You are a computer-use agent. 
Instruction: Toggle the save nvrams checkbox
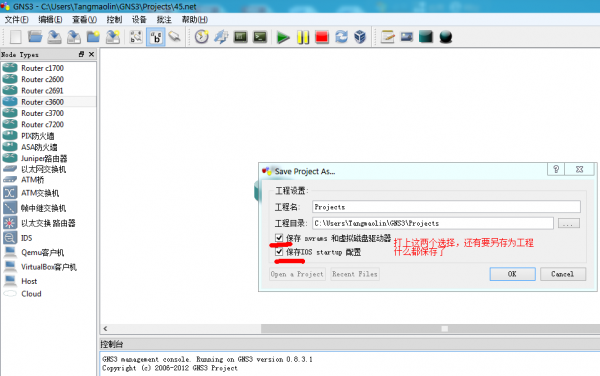click(x=279, y=238)
